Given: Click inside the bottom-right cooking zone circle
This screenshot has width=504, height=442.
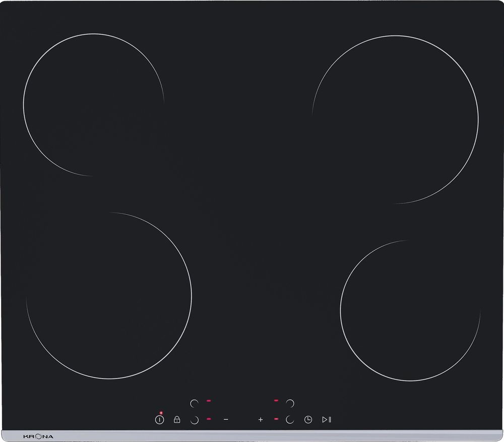Looking at the screenshot, I should [x=410, y=310].
